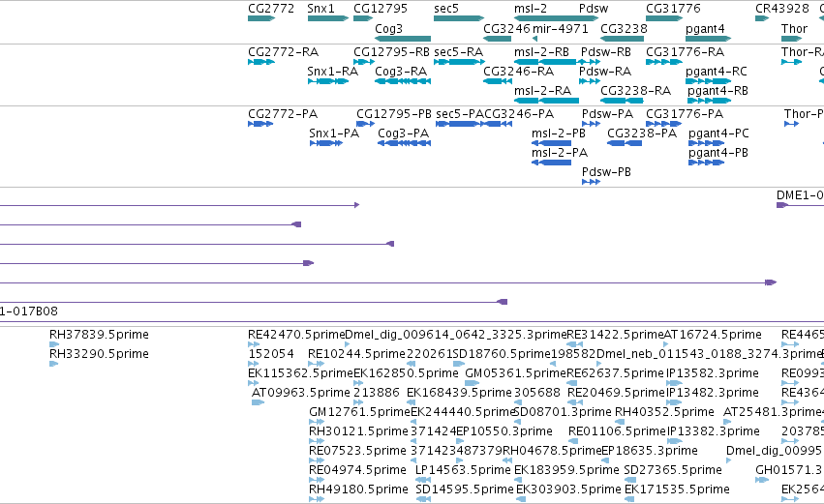Select transcript CG3238-RA
The height and width of the screenshot is (504, 824).
pos(635,91)
